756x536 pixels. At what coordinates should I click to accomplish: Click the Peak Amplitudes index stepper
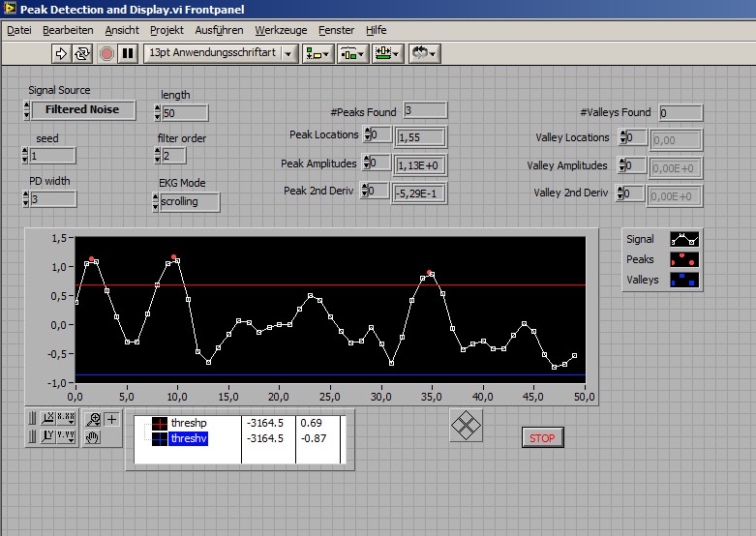click(367, 163)
